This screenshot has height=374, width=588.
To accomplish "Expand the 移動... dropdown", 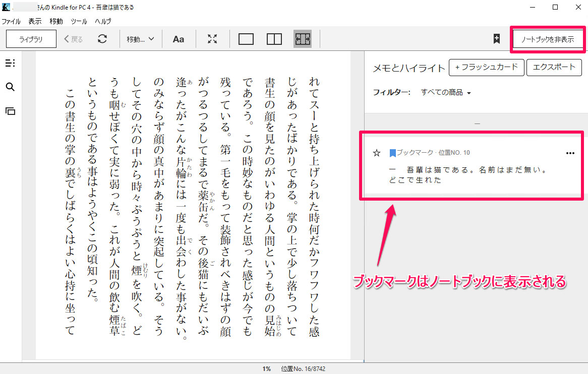I will tap(140, 39).
